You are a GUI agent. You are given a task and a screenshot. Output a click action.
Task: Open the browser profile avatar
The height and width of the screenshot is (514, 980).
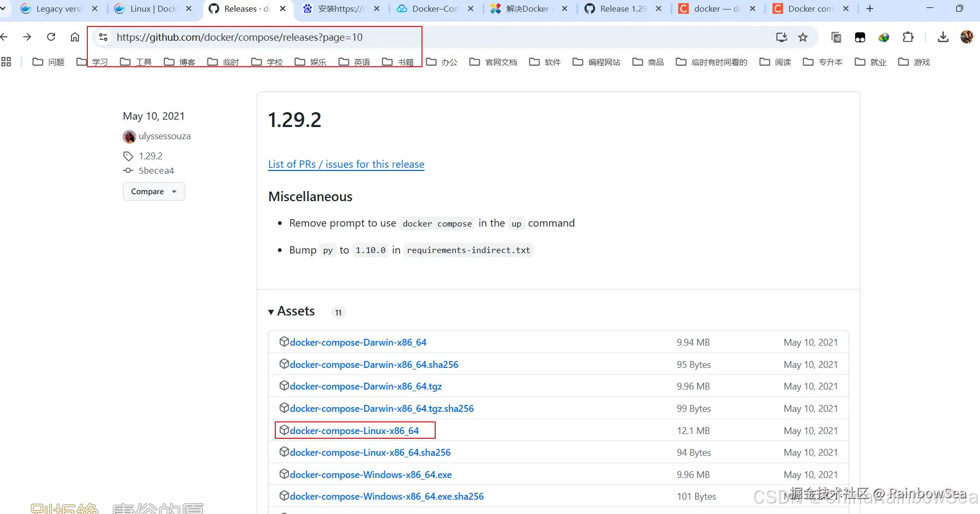pyautogui.click(x=967, y=37)
